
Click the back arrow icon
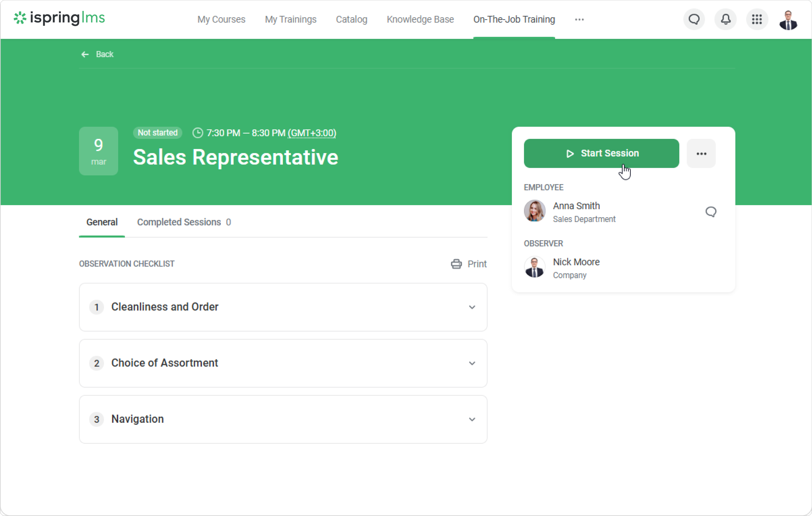click(85, 54)
